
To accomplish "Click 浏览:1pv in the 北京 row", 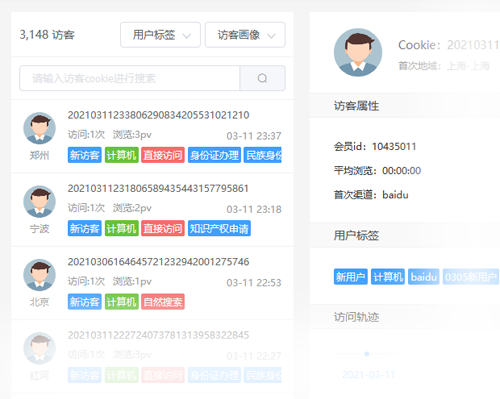I will coord(132,281).
